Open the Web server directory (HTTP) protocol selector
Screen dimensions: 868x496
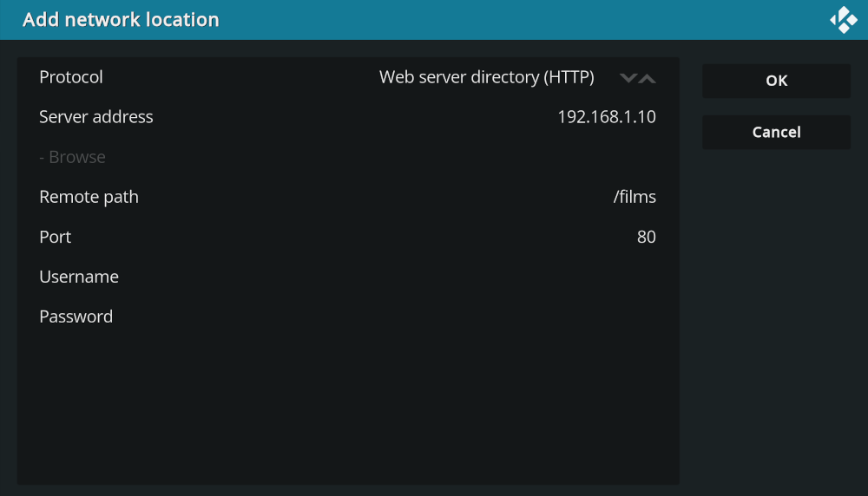(486, 77)
